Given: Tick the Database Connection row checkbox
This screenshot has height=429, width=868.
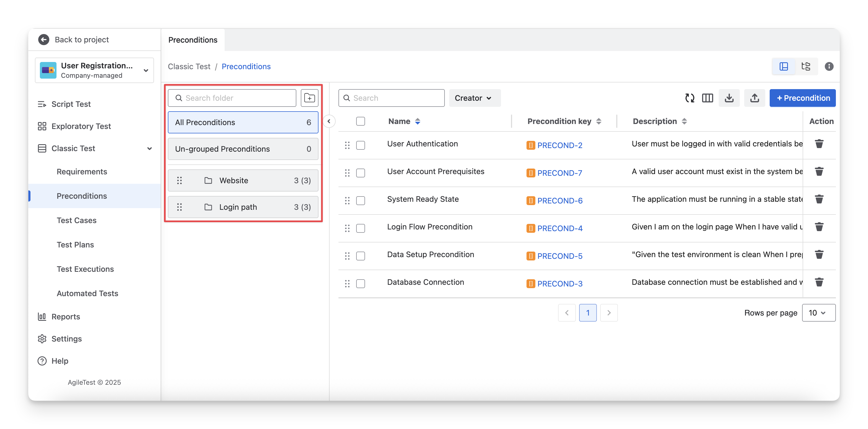Looking at the screenshot, I should point(361,283).
